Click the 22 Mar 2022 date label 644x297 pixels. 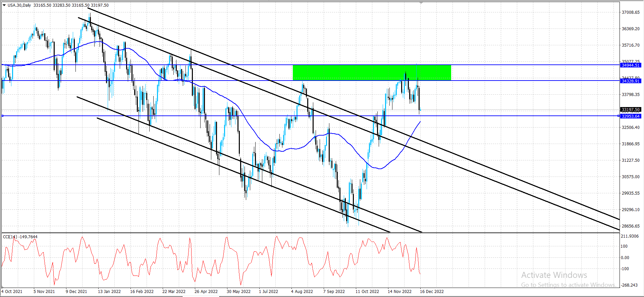point(174,291)
